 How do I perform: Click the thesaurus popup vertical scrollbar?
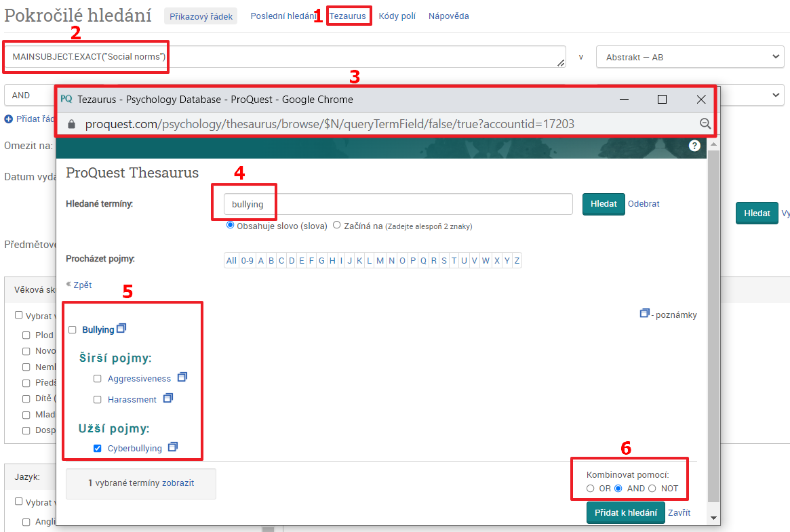(713, 326)
